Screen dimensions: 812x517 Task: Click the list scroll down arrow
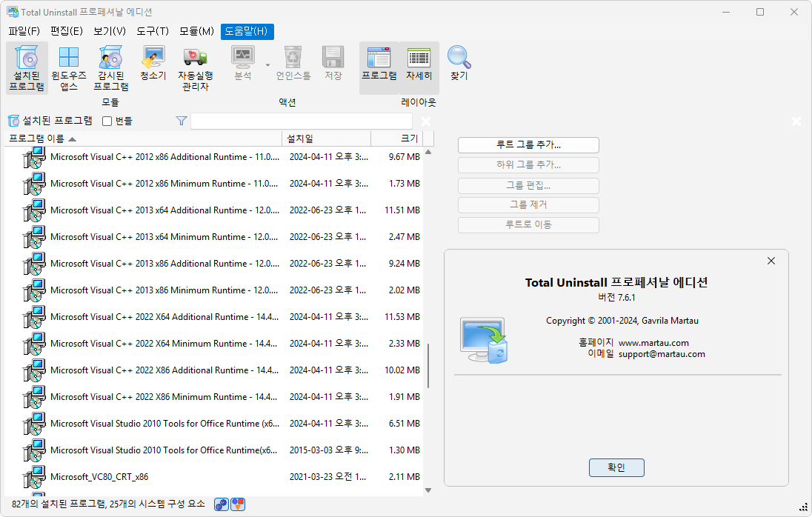(x=428, y=490)
